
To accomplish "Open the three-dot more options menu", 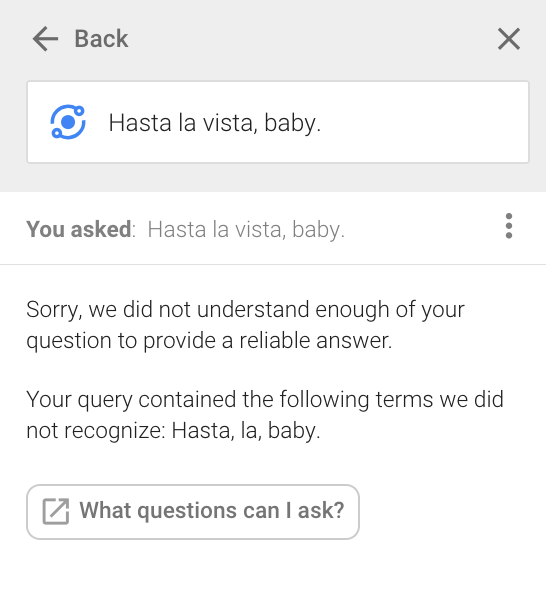I will pos(509,226).
